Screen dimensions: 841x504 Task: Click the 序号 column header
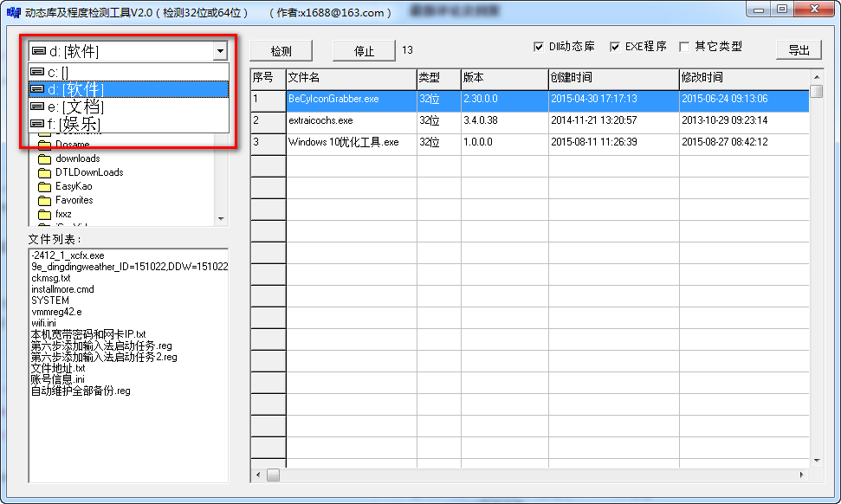pyautogui.click(x=268, y=78)
